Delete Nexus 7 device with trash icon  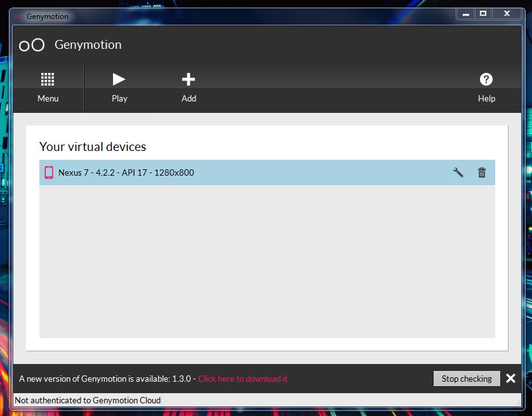click(481, 172)
